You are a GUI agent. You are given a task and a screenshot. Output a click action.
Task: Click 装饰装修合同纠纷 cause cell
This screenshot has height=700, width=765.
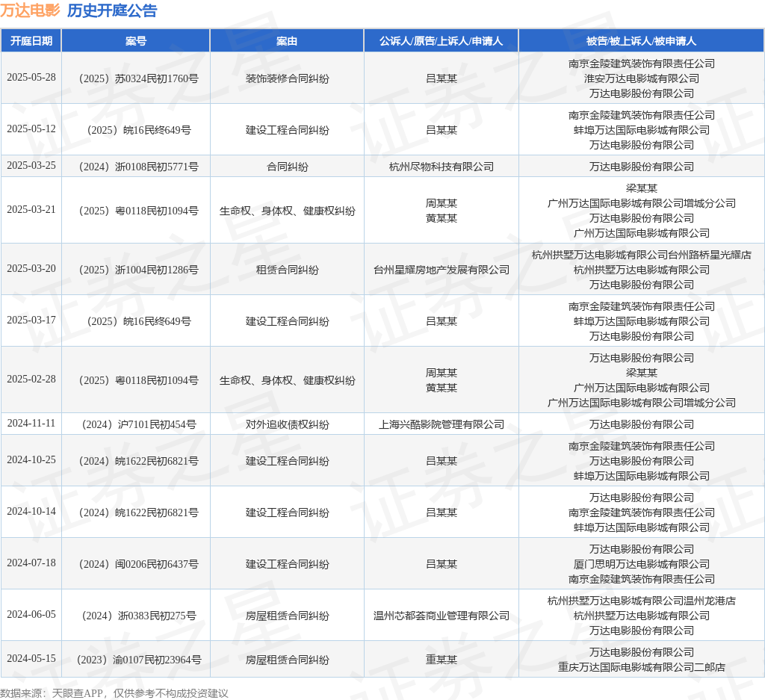287,78
